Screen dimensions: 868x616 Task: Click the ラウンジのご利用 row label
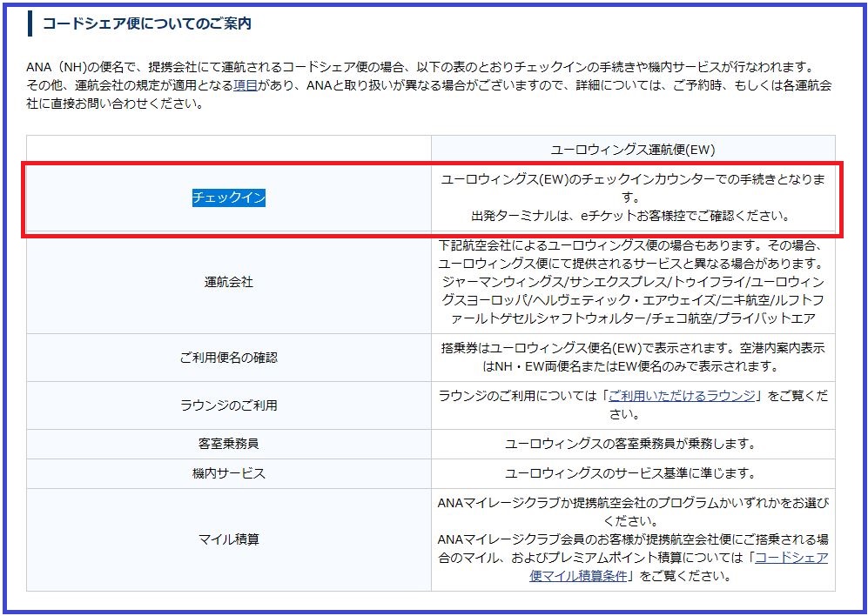coord(229,405)
